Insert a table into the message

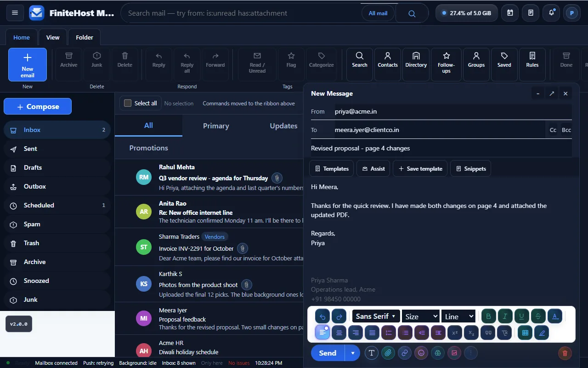click(x=525, y=333)
